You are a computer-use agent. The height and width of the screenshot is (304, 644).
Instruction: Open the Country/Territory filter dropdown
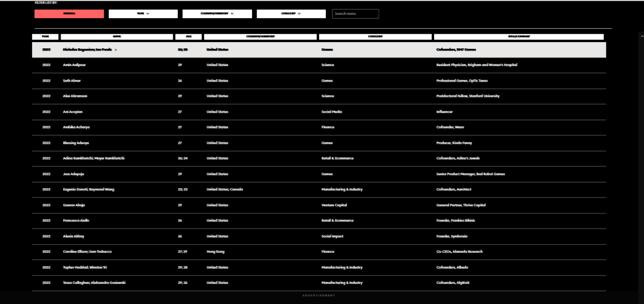point(217,14)
